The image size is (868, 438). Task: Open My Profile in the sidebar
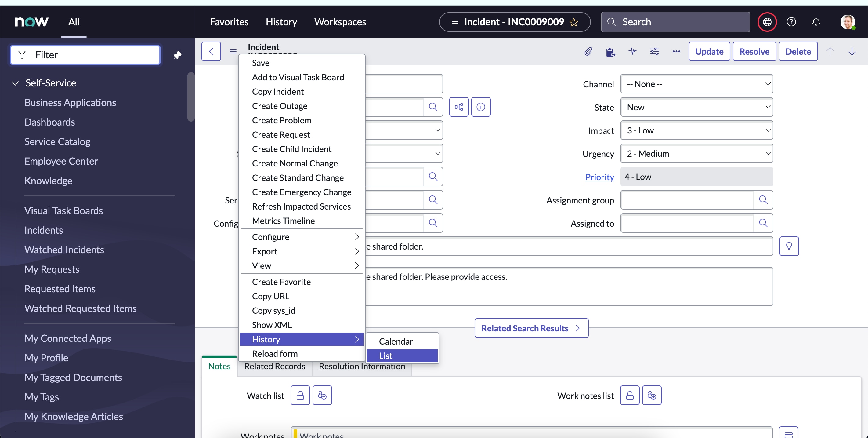(x=46, y=357)
